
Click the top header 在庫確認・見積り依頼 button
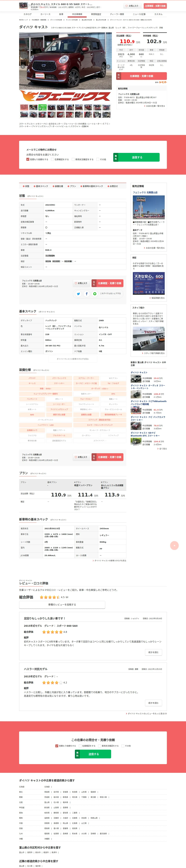(x=155, y=6)
